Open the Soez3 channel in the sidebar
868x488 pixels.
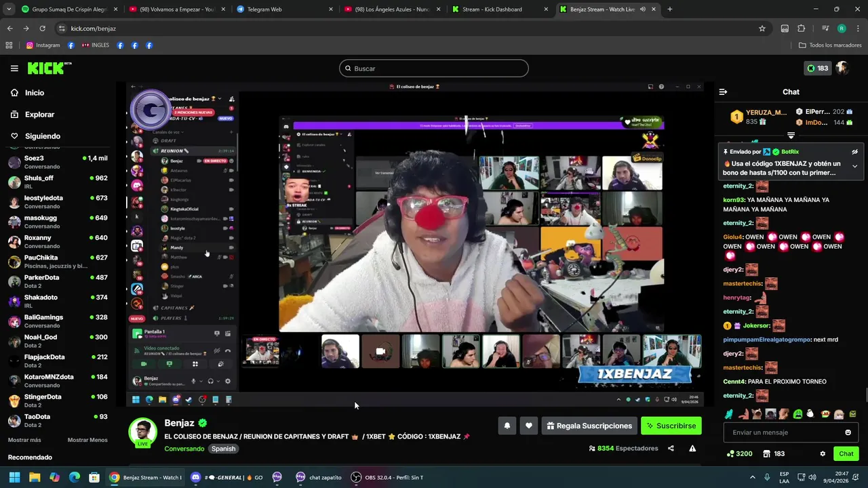[58, 162]
